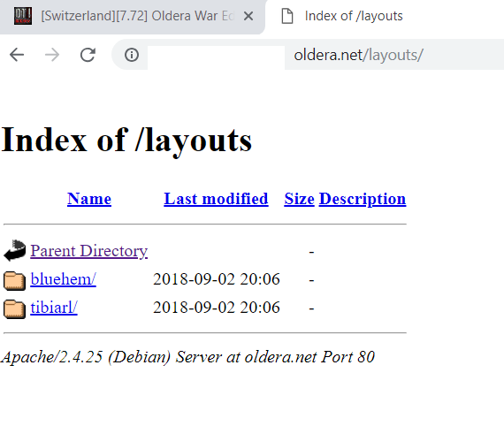504x426 pixels.
Task: Click the browser forward arrow
Action: coord(52,55)
